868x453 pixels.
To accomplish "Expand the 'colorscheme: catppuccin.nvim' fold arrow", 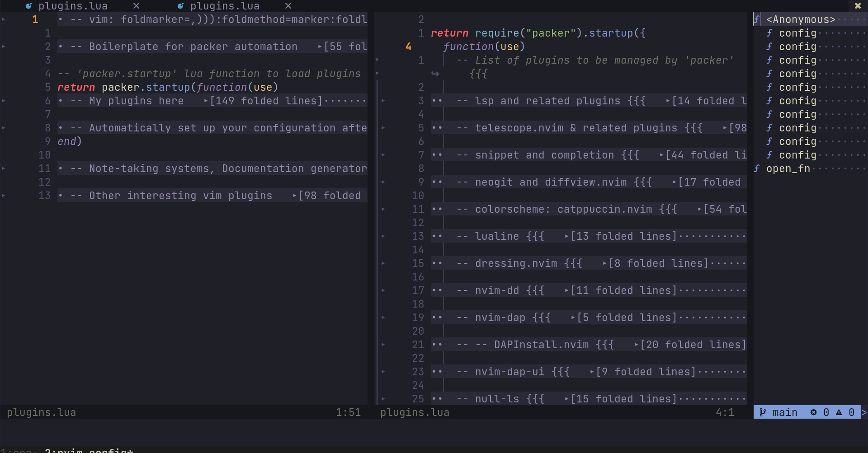I will (x=383, y=209).
